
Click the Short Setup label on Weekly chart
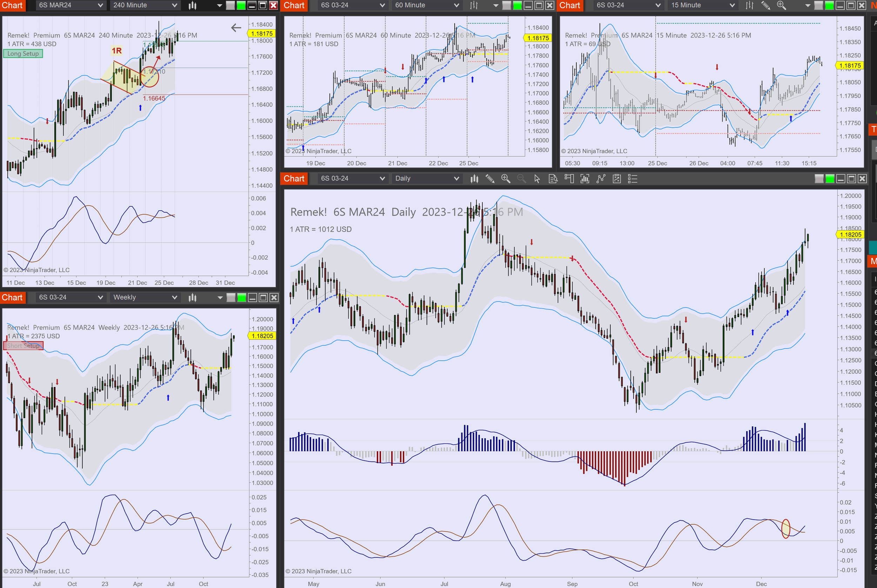[x=23, y=346]
